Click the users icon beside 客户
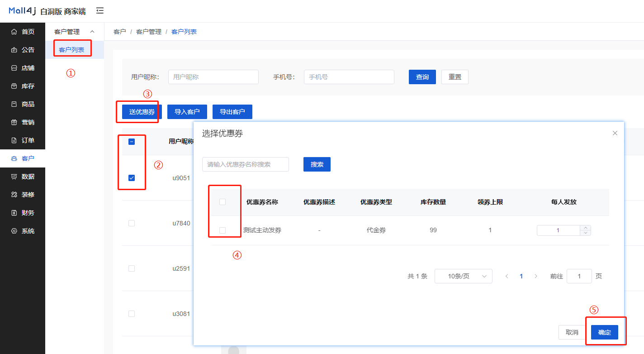 (14, 158)
